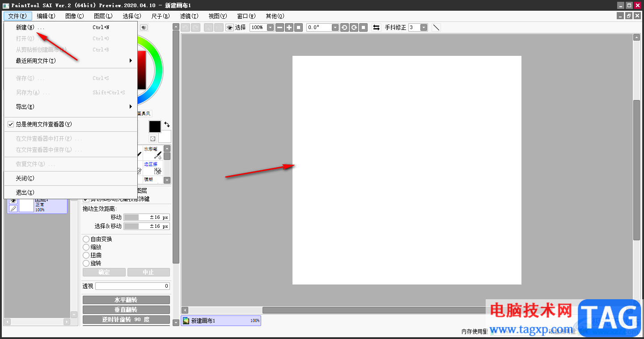The height and width of the screenshot is (339, 644).
Task: Select the 扭曲 radio option
Action: tap(86, 255)
